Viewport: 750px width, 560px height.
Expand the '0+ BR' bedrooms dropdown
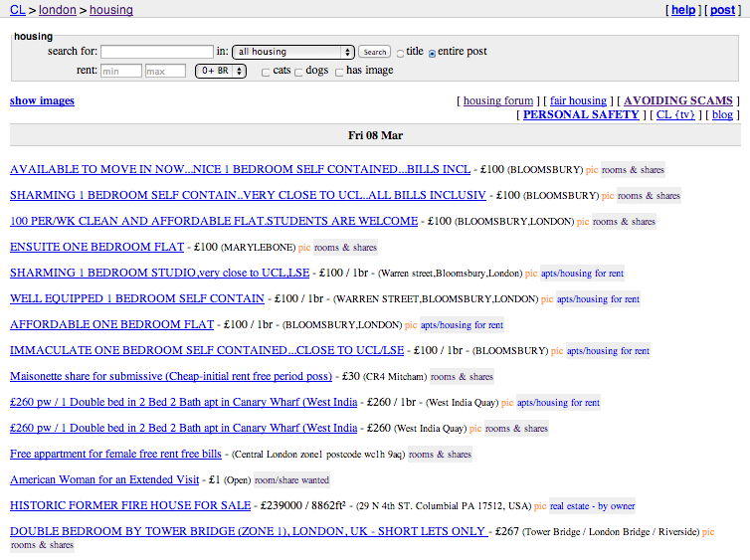[221, 71]
